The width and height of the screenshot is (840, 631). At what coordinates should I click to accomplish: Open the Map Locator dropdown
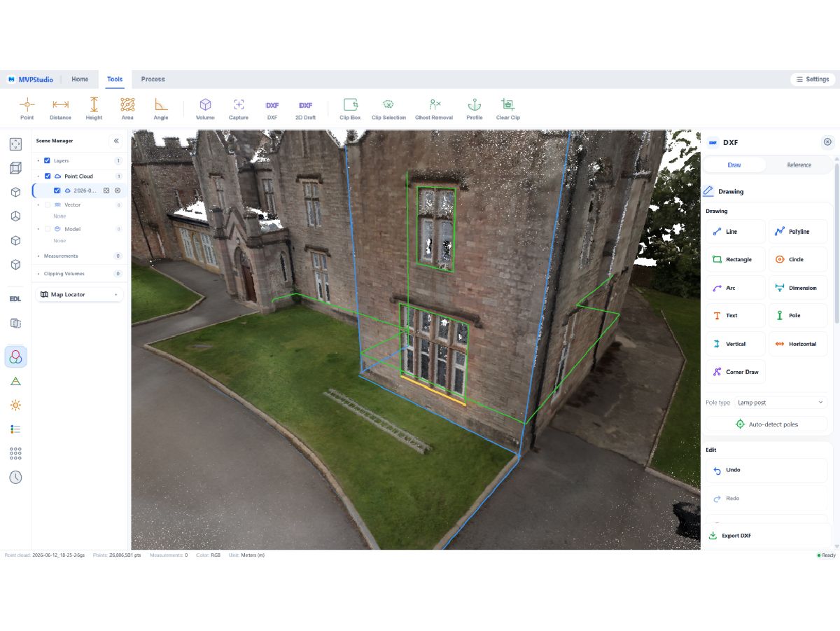(x=80, y=295)
